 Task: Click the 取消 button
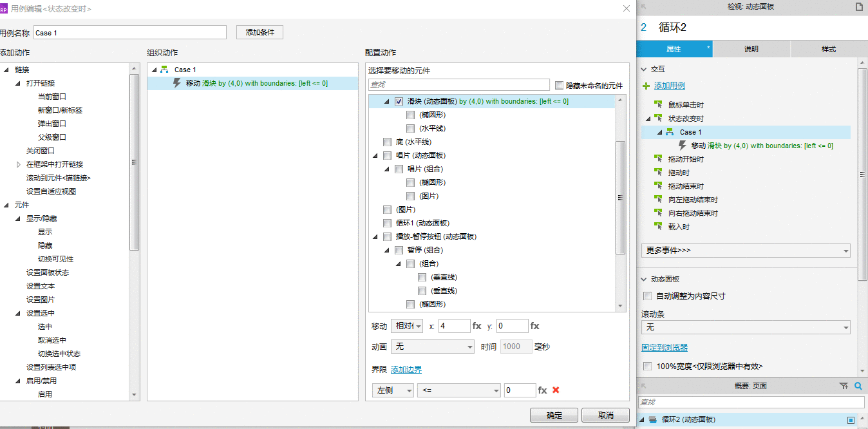click(605, 415)
